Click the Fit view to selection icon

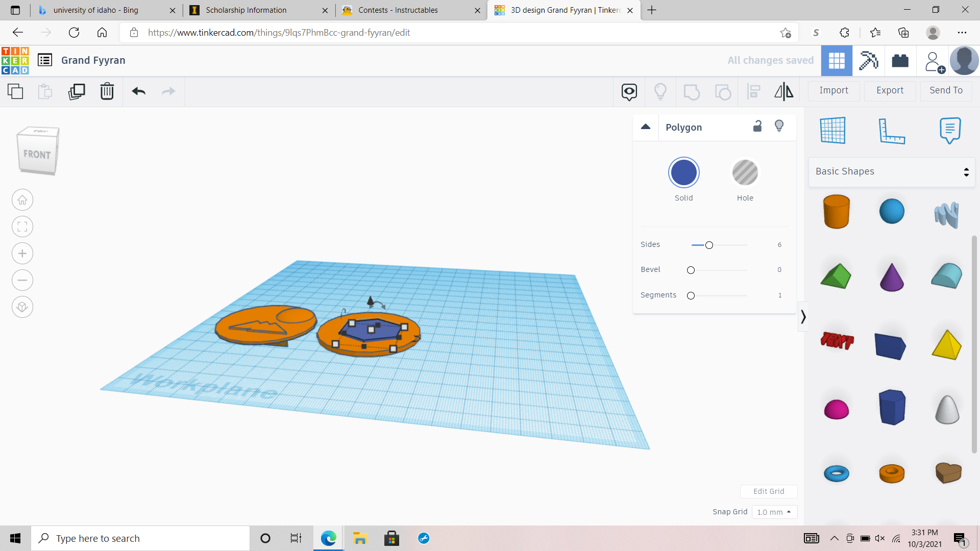tap(22, 227)
